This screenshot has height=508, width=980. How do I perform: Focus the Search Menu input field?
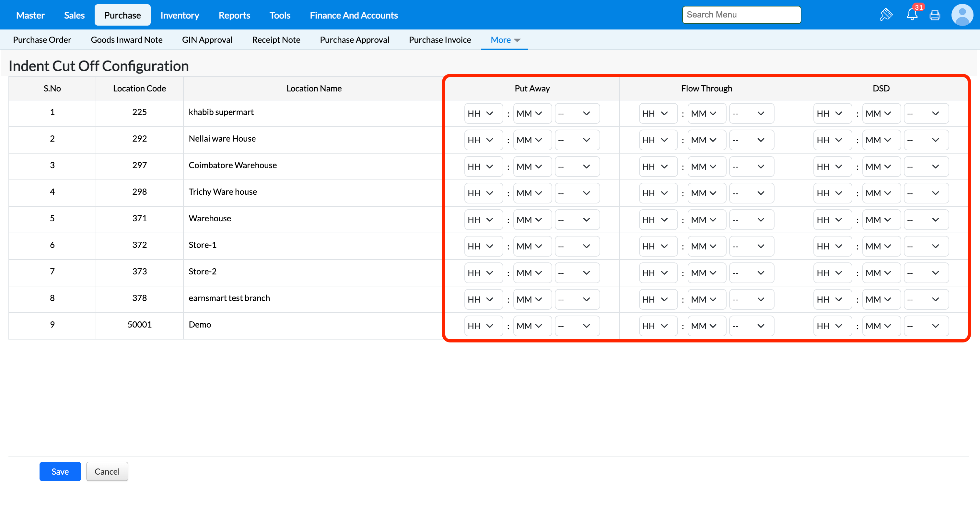point(741,15)
